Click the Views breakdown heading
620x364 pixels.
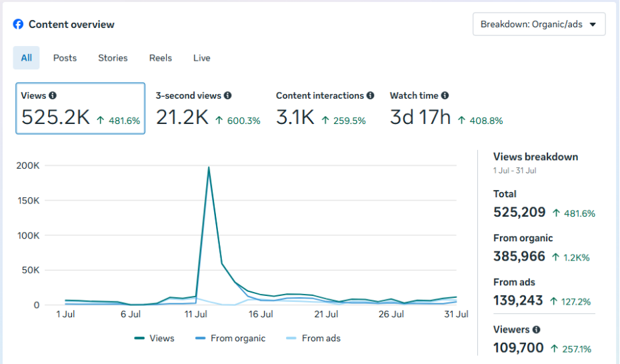pyautogui.click(x=535, y=157)
